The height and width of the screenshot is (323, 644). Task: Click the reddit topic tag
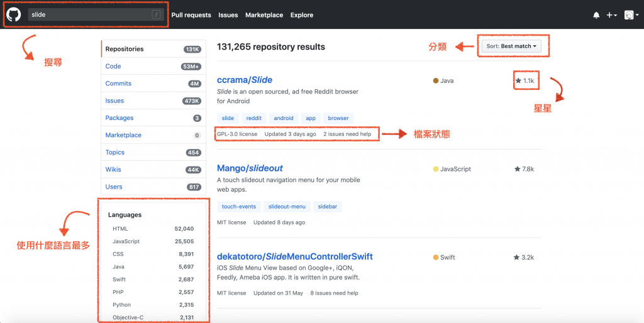(x=254, y=118)
